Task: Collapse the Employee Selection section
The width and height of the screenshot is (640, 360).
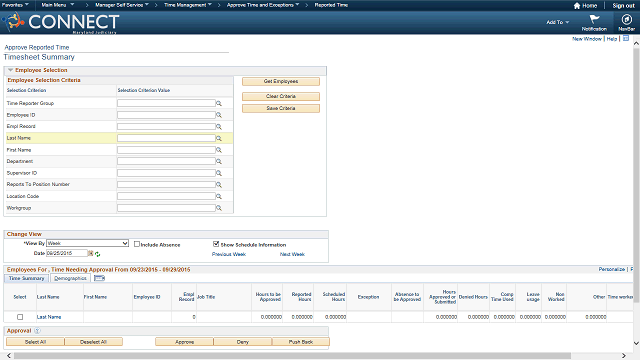Action: point(11,70)
